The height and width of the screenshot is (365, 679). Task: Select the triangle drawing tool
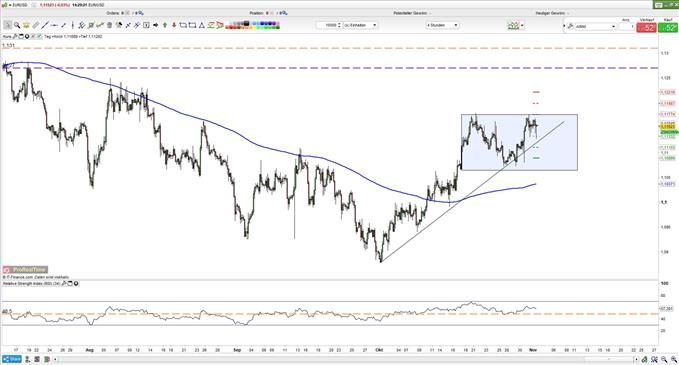[201, 25]
